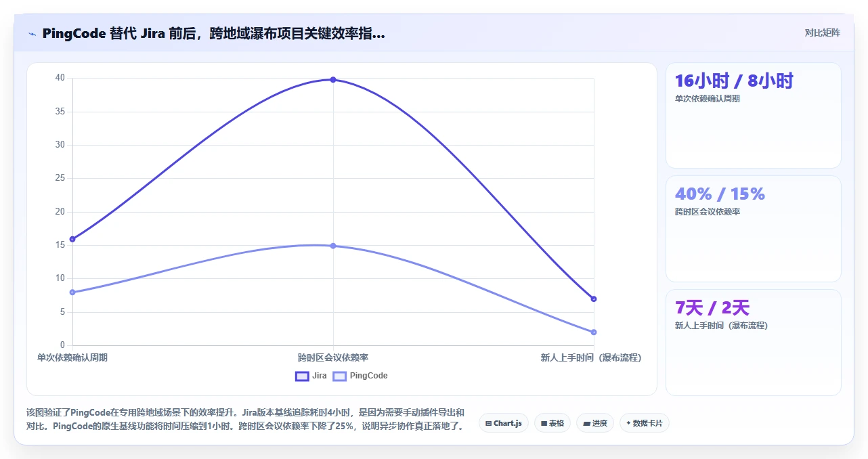This screenshot has height=459, width=868.
Task: Click the x-axis label 新人上手时间（瀑布流程）
Action: point(590,357)
